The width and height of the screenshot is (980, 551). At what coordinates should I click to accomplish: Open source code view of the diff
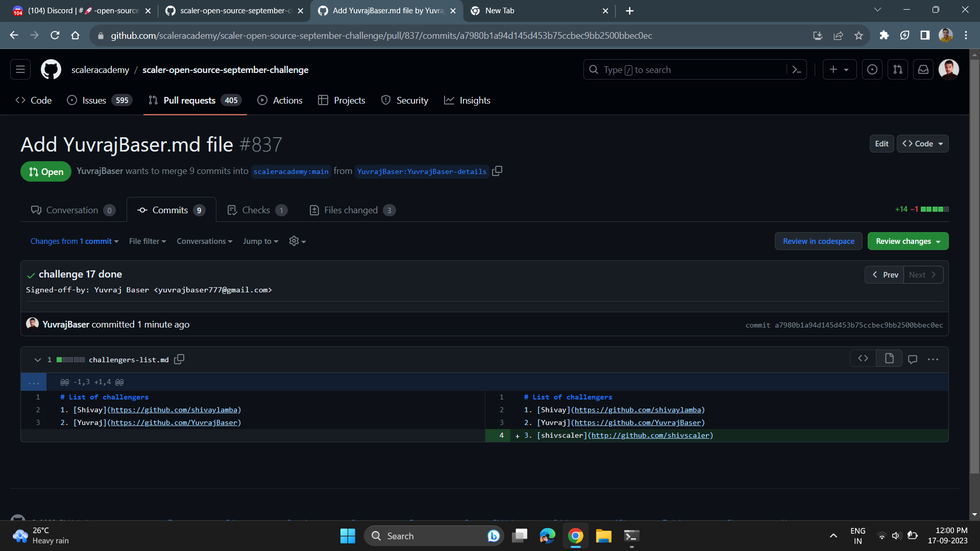click(x=863, y=359)
